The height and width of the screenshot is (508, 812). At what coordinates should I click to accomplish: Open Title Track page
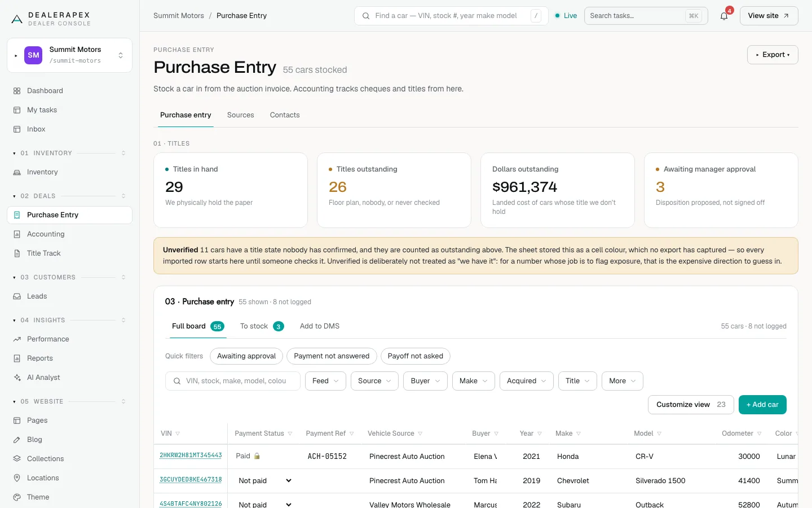coord(69,253)
